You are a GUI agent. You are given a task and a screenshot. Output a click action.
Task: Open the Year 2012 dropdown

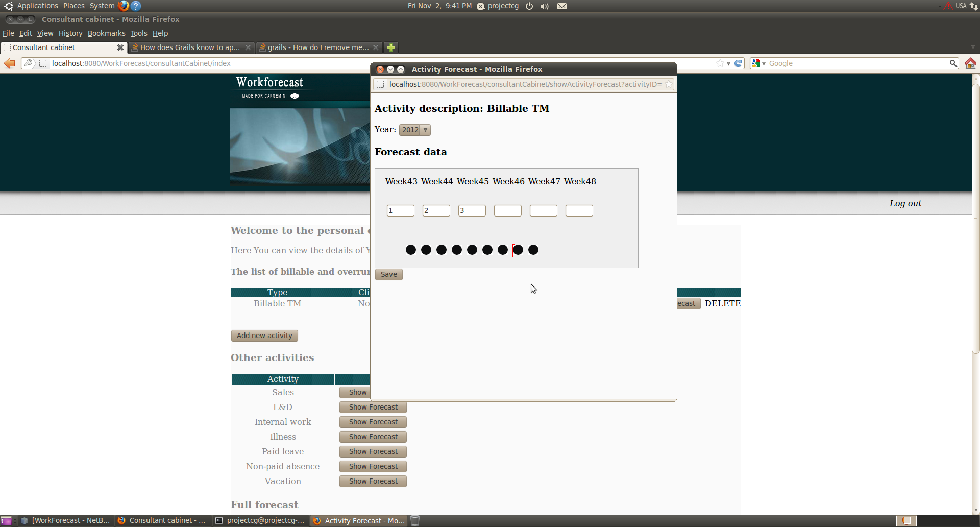point(414,130)
